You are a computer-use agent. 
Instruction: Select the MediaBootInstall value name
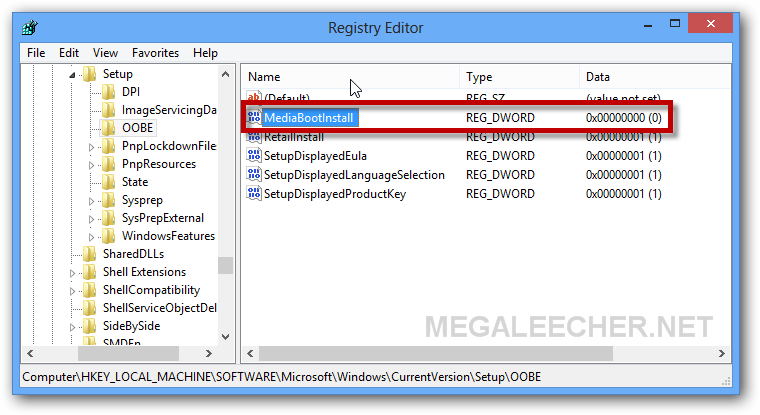[x=308, y=118]
